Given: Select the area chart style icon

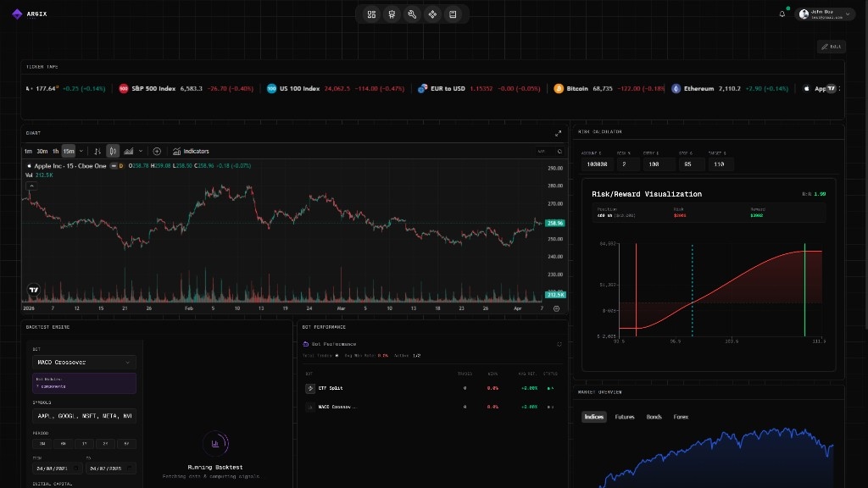Looking at the screenshot, I should [129, 151].
